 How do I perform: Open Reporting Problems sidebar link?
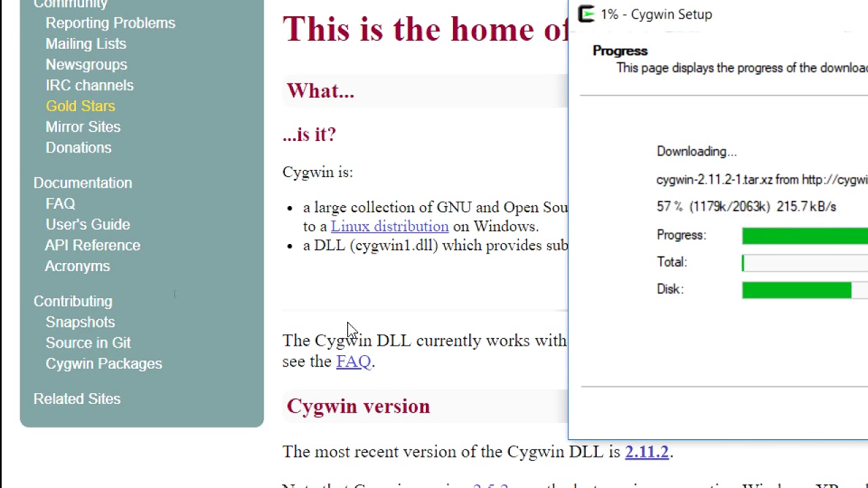[111, 23]
